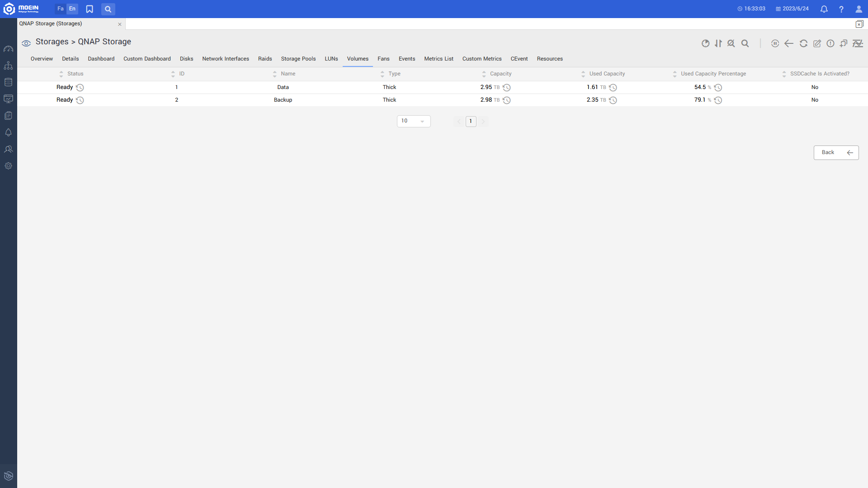This screenshot has width=868, height=488.
Task: Click the shield-eye icon at sidebar bottom
Action: pos(8,476)
